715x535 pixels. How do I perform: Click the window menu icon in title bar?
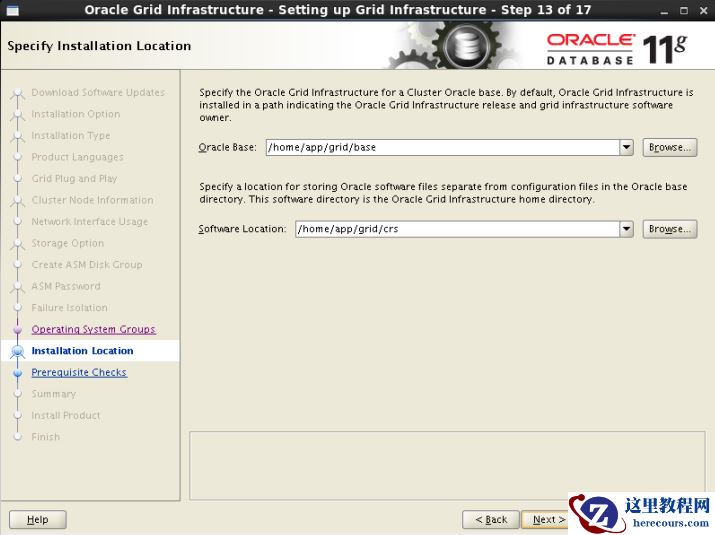coord(13,10)
